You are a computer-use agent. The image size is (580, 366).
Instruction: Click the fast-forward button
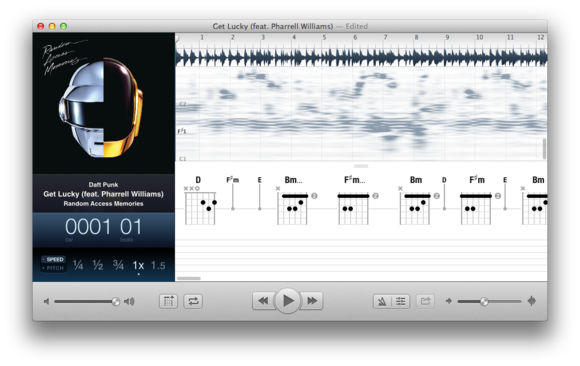[312, 301]
